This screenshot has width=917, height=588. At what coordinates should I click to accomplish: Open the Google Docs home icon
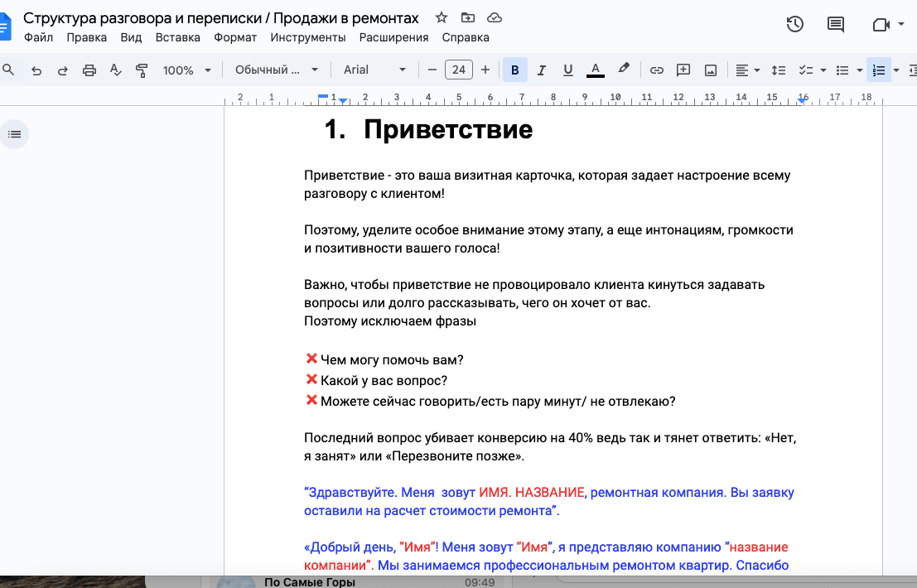point(5,27)
